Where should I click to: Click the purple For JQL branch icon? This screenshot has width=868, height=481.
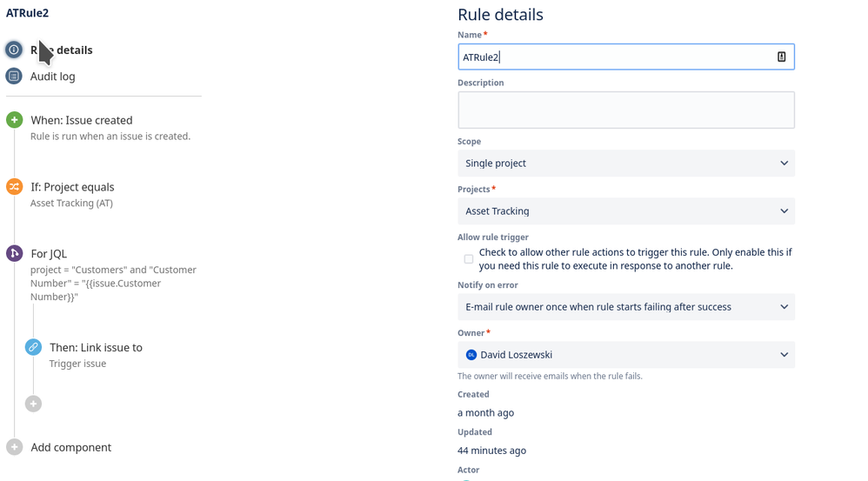pos(14,253)
